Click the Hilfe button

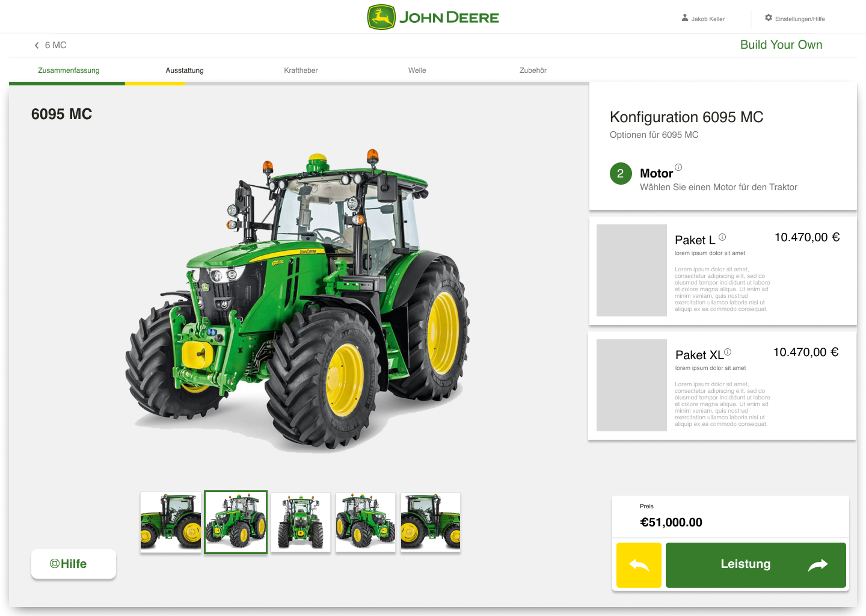(x=73, y=564)
